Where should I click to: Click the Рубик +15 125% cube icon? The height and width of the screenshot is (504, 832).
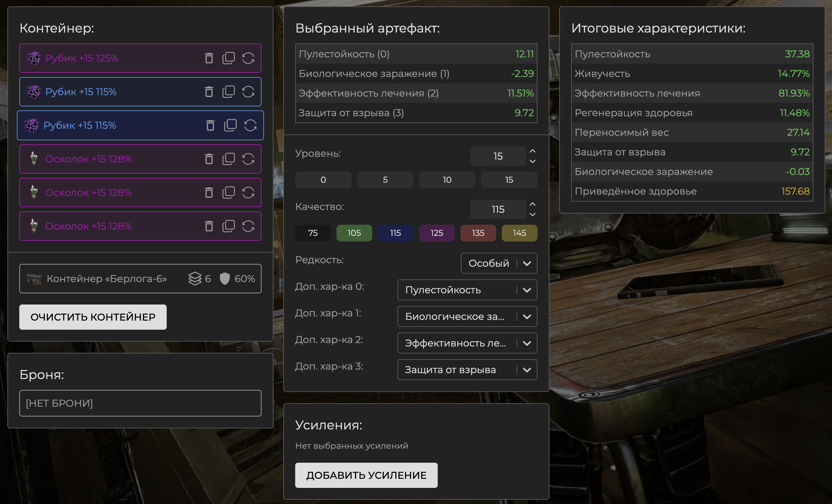34,58
